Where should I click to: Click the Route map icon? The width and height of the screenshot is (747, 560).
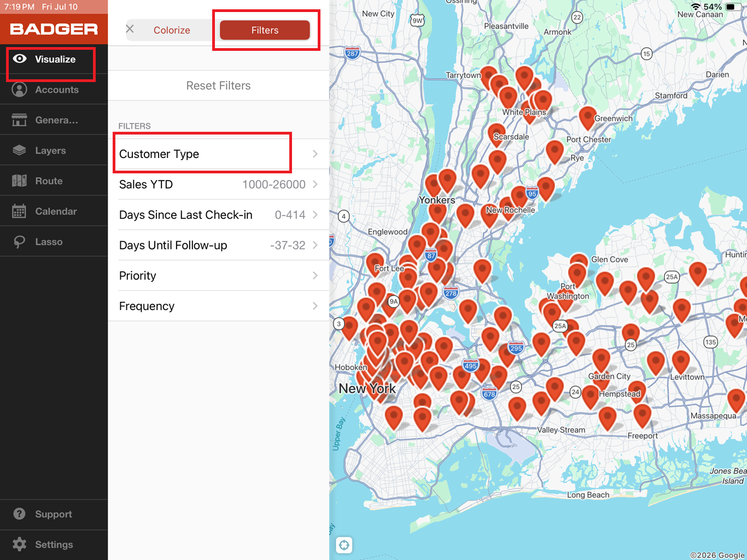tap(20, 181)
